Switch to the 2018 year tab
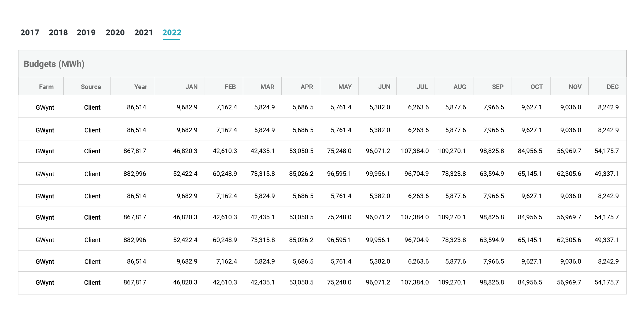The image size is (644, 322). pyautogui.click(x=58, y=33)
